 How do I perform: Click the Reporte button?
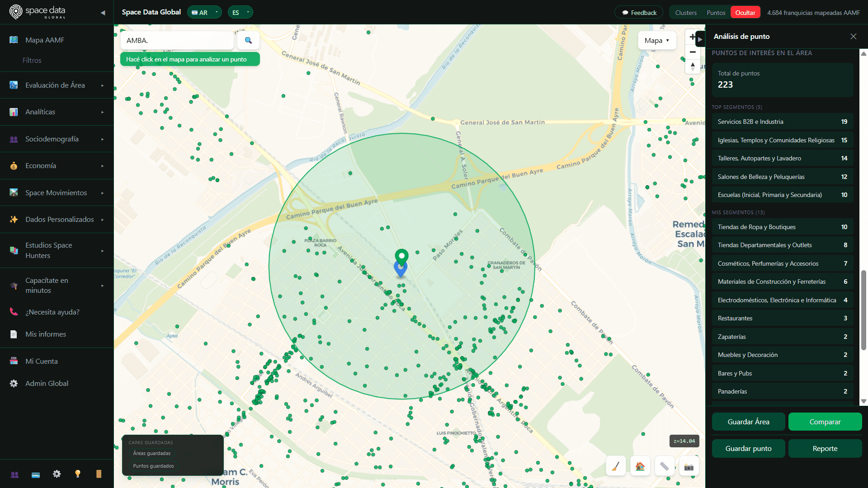click(825, 448)
